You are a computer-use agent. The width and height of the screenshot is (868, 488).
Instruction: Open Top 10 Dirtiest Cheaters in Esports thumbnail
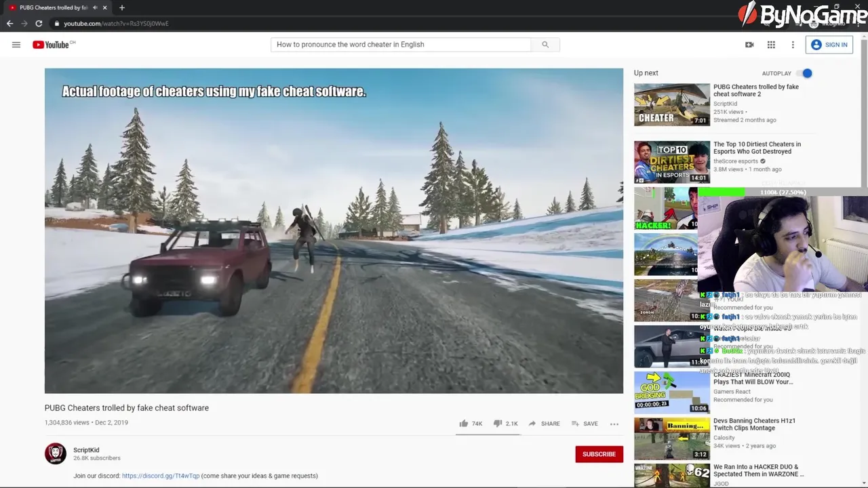tap(672, 162)
